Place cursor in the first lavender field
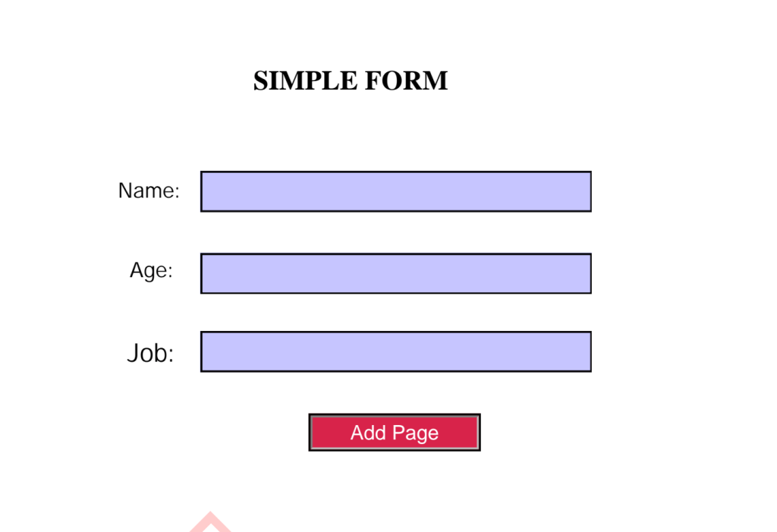Screen dimensions: 777x532 tap(396, 191)
